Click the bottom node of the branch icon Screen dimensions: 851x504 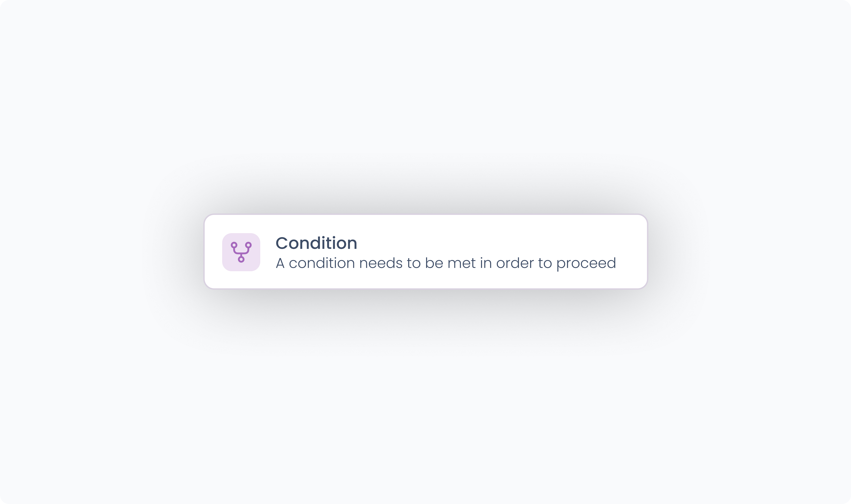pyautogui.click(x=241, y=259)
